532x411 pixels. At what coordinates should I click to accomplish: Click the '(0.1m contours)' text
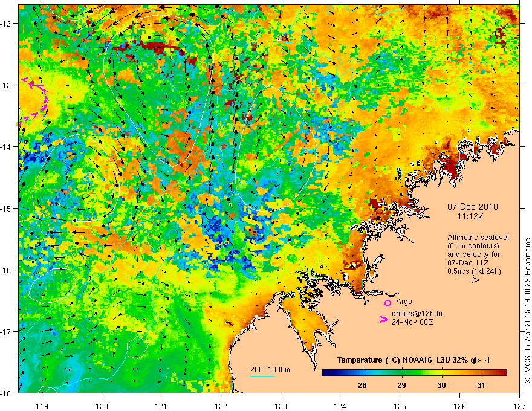pos(473,246)
